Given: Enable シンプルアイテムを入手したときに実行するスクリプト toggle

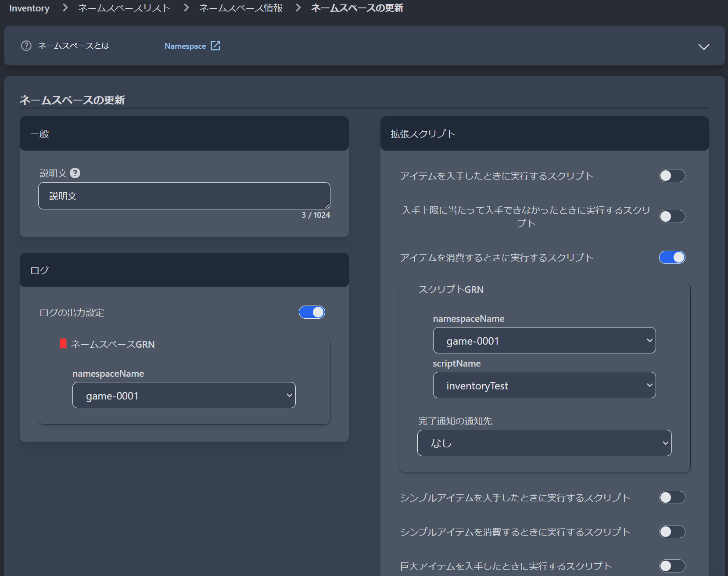Looking at the screenshot, I should point(672,497).
